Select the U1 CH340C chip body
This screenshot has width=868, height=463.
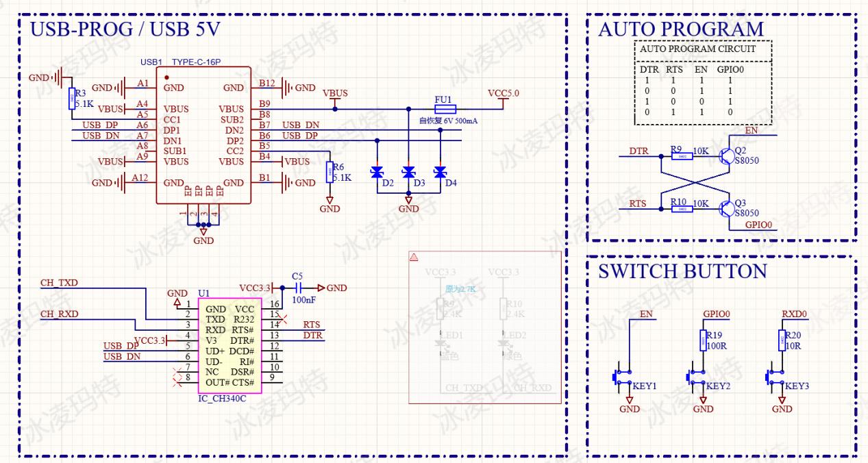(x=230, y=346)
